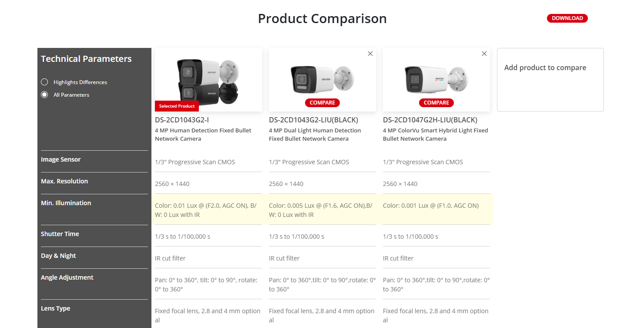Click the 4 MP ColorVu Smart Hybrid Light description
The width and height of the screenshot is (644, 328).
coord(435,135)
